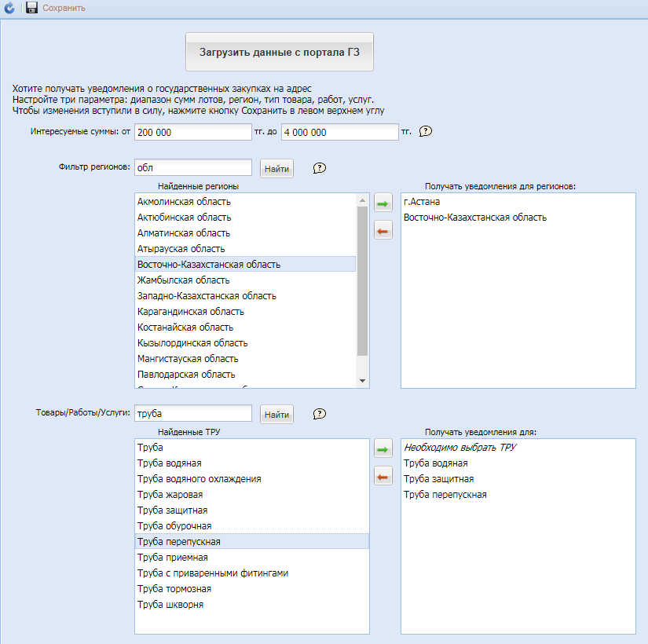
Task: Add selected ТРУ with green arrow
Action: click(383, 449)
